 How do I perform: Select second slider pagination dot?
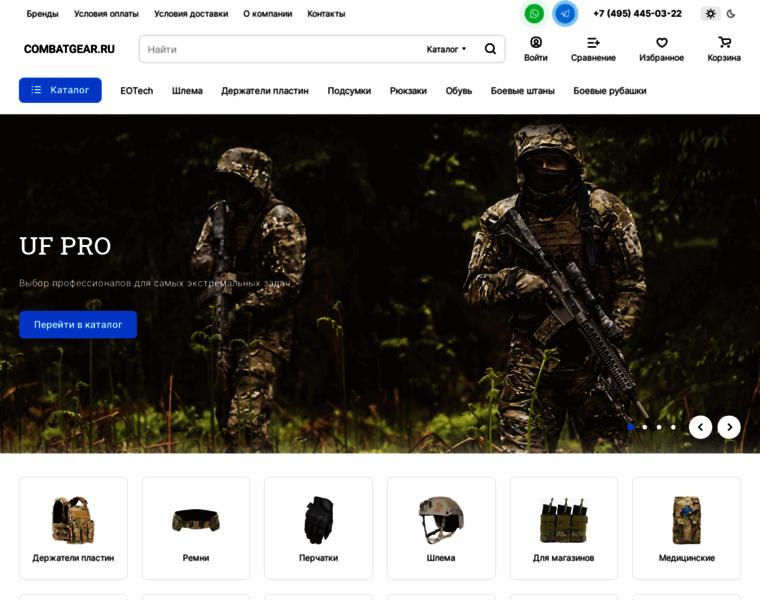coord(645,427)
